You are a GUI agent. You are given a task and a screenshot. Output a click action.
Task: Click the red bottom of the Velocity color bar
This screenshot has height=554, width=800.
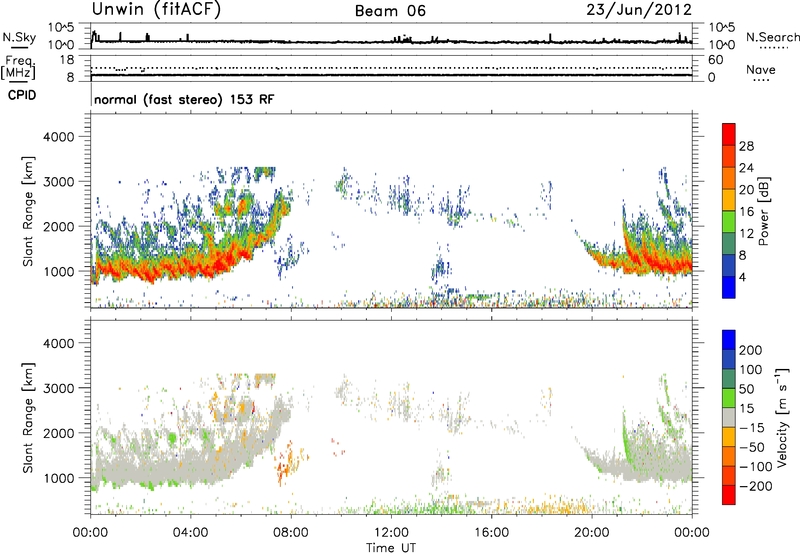729,495
